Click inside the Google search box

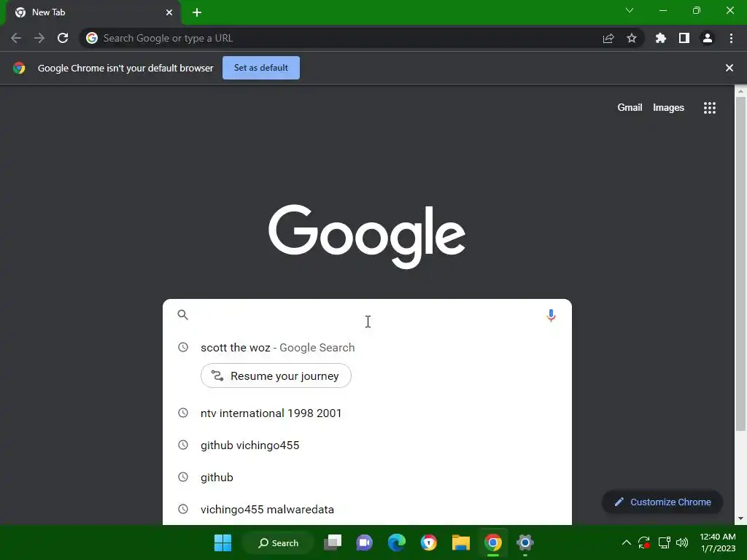(367, 315)
